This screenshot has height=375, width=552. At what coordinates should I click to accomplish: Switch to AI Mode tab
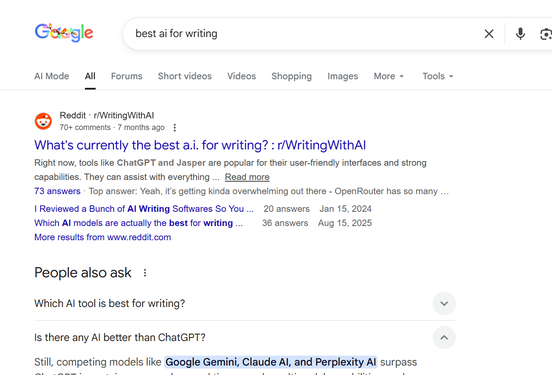click(52, 76)
